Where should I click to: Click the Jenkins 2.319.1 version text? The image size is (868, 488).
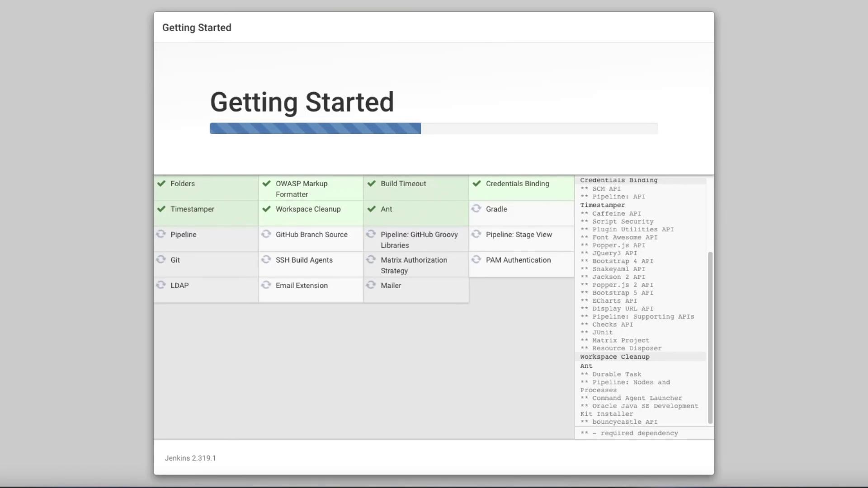(x=190, y=458)
